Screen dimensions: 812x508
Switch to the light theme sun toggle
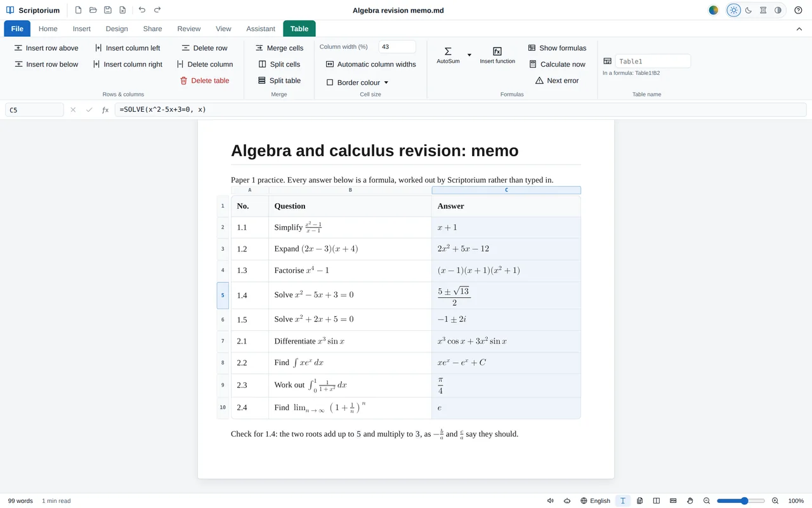[734, 10]
